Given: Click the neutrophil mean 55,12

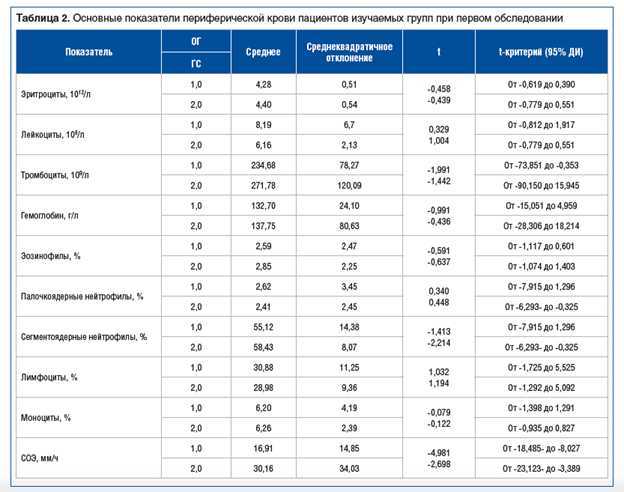Looking at the screenshot, I should click(x=263, y=327).
